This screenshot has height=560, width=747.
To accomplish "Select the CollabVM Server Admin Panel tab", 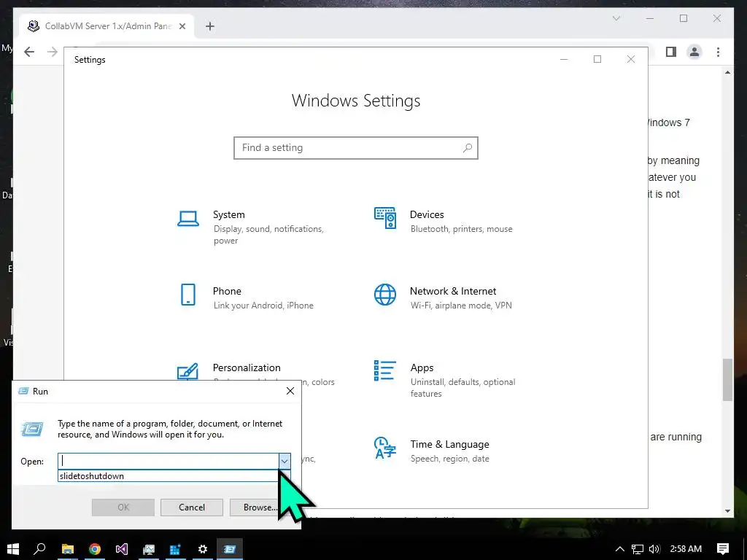I will pos(107,26).
